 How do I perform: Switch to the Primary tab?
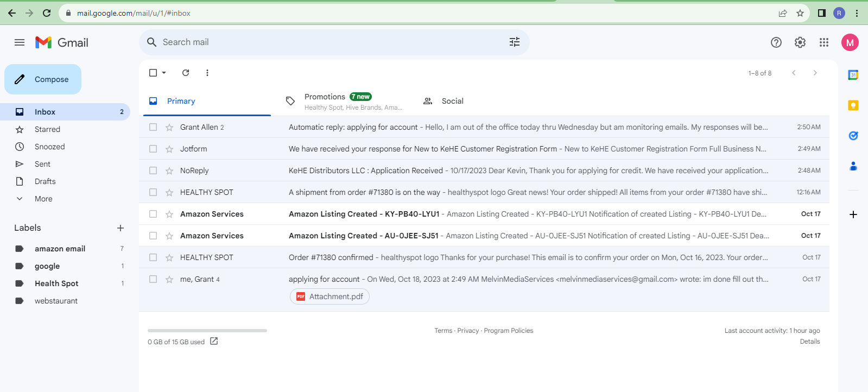point(207,101)
